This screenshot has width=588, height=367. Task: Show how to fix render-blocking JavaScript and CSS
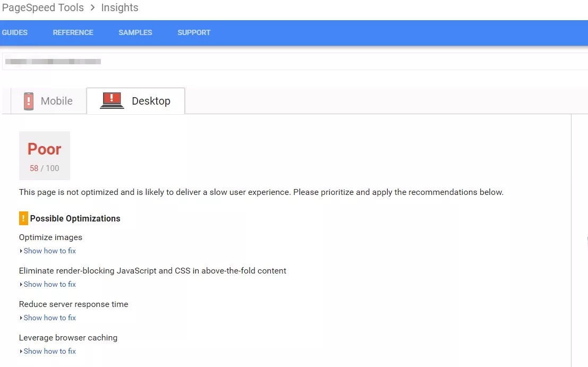pos(49,284)
